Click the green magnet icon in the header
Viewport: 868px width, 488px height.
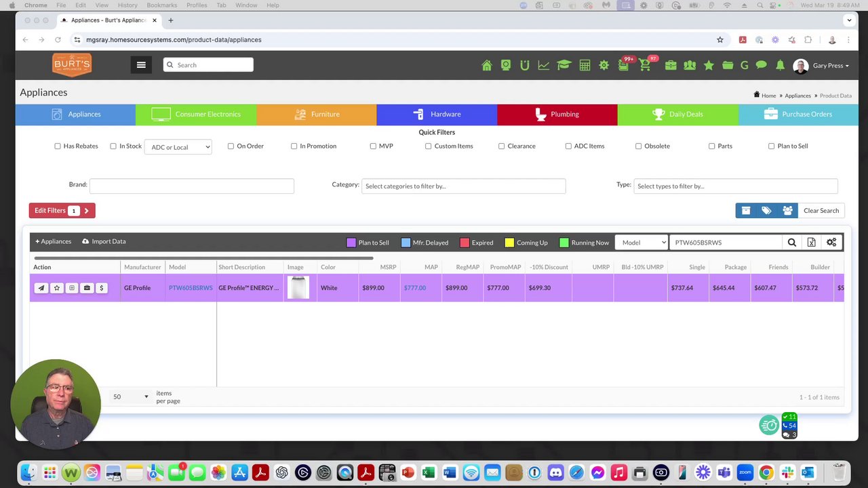coord(524,65)
